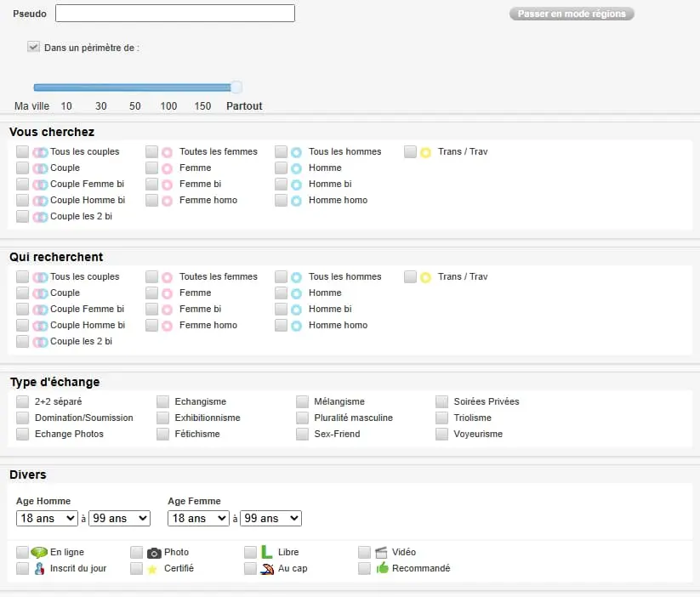The width and height of the screenshot is (700, 597).
Task: Click the Au cap icon
Action: click(267, 568)
